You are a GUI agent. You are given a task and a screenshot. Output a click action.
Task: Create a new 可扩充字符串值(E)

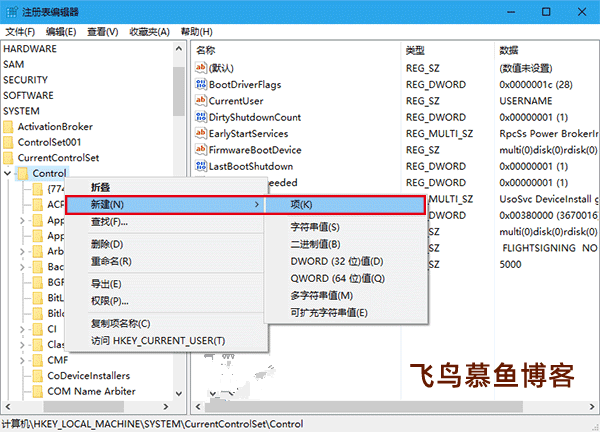click(x=346, y=313)
